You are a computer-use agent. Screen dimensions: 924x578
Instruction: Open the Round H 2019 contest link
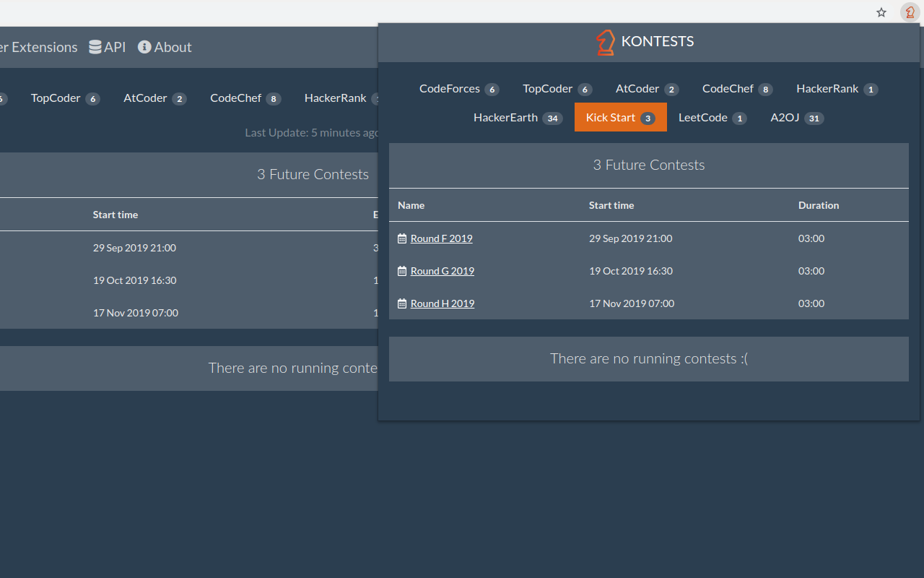tap(443, 303)
